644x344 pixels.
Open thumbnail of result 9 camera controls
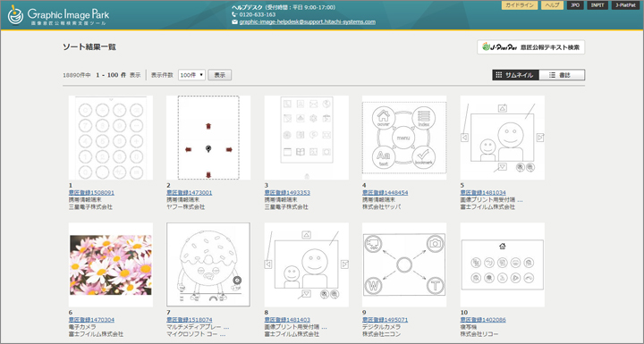(404, 264)
